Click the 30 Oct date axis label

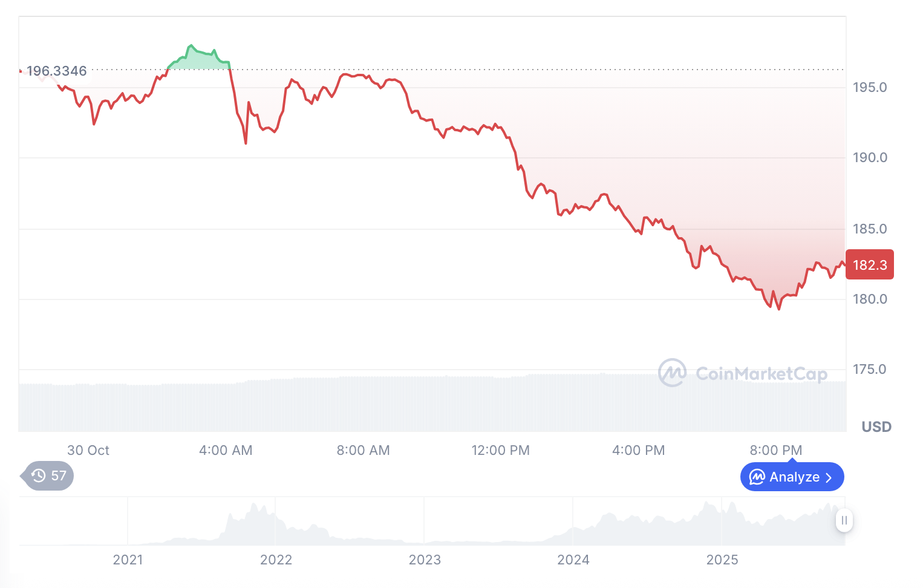[88, 450]
